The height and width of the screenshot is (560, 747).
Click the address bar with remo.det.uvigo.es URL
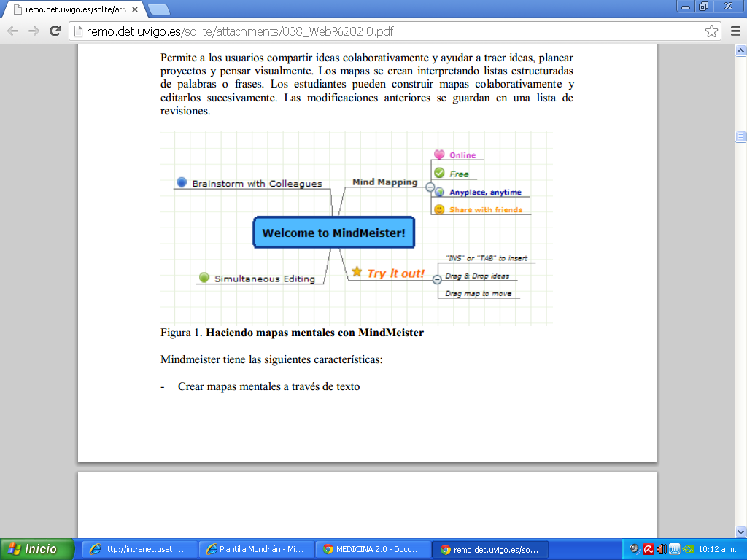point(395,31)
